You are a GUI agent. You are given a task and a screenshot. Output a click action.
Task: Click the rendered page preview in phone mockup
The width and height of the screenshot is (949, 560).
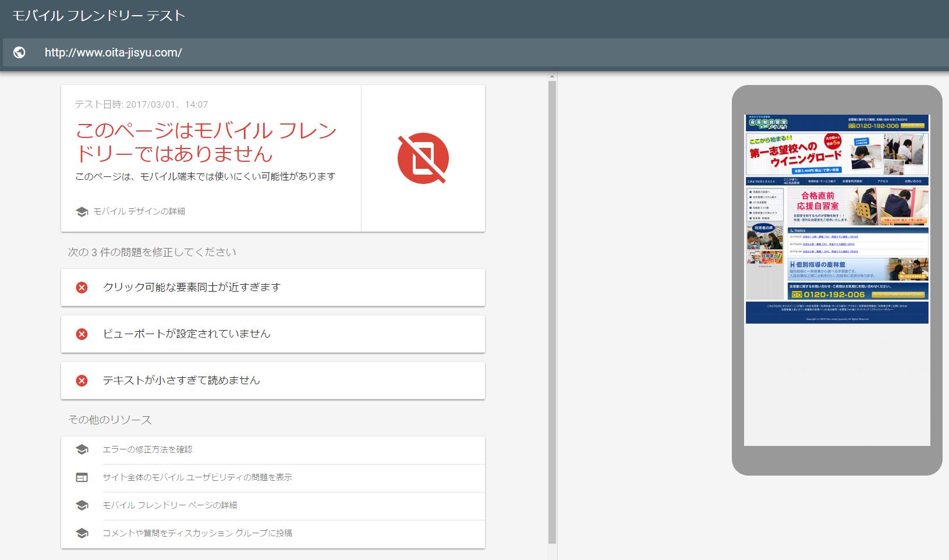[x=837, y=219]
